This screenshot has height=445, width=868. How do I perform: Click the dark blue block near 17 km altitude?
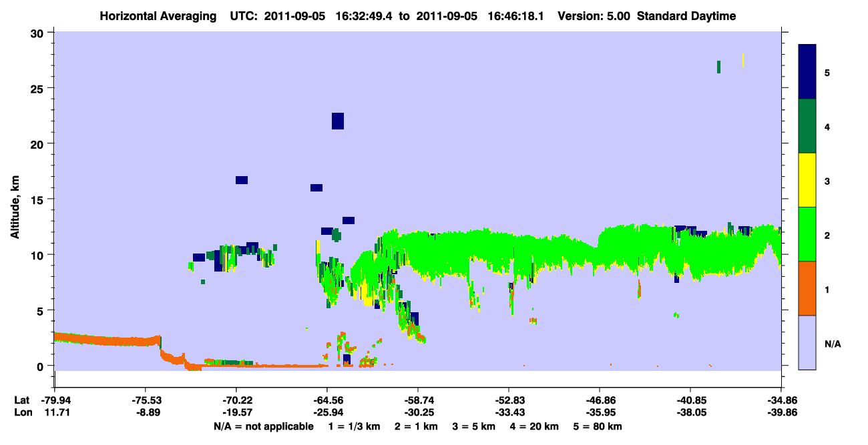(242, 180)
